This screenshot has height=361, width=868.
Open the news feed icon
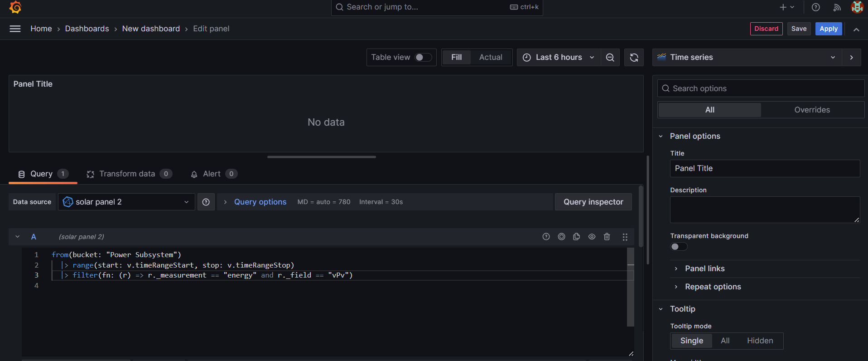pos(837,7)
